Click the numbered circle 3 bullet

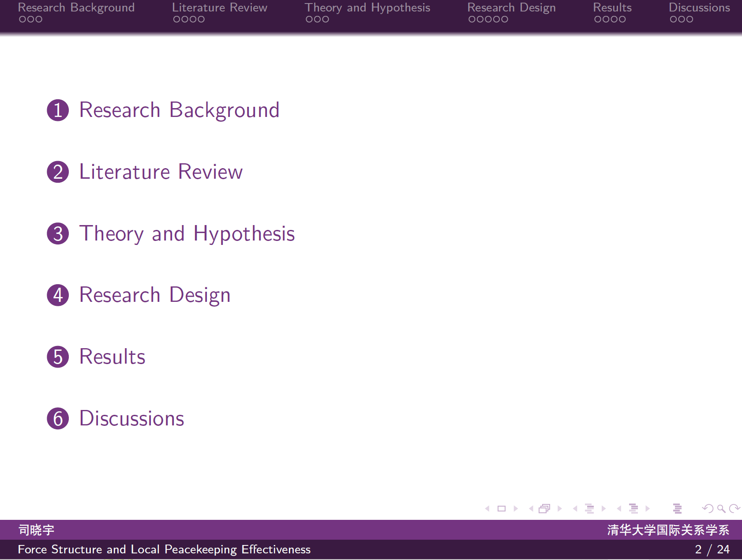(x=58, y=234)
